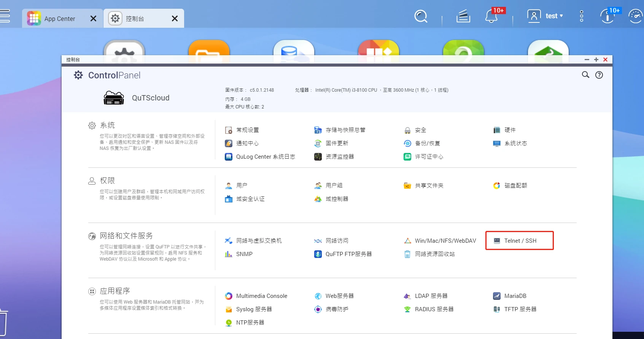The height and width of the screenshot is (339, 644).
Task: Open the 用户 users settings
Action: (236, 186)
